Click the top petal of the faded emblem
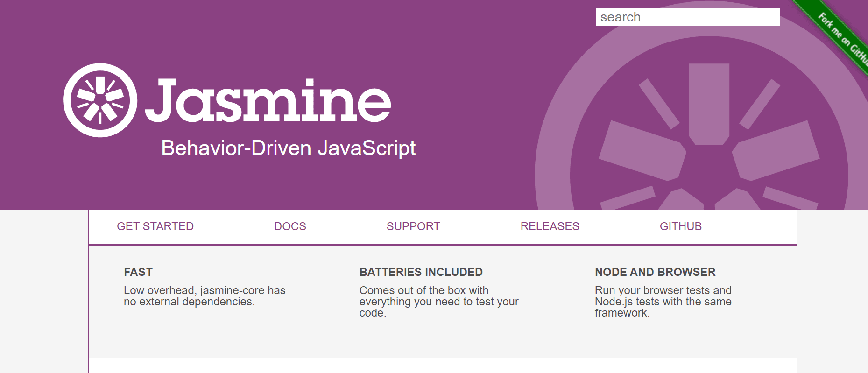The height and width of the screenshot is (373, 868). pyautogui.click(x=709, y=103)
